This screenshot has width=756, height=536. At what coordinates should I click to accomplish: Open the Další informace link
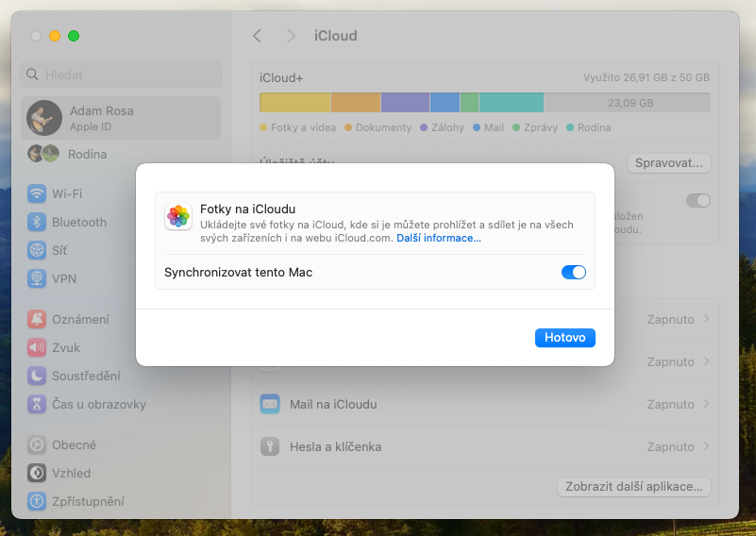coord(438,238)
